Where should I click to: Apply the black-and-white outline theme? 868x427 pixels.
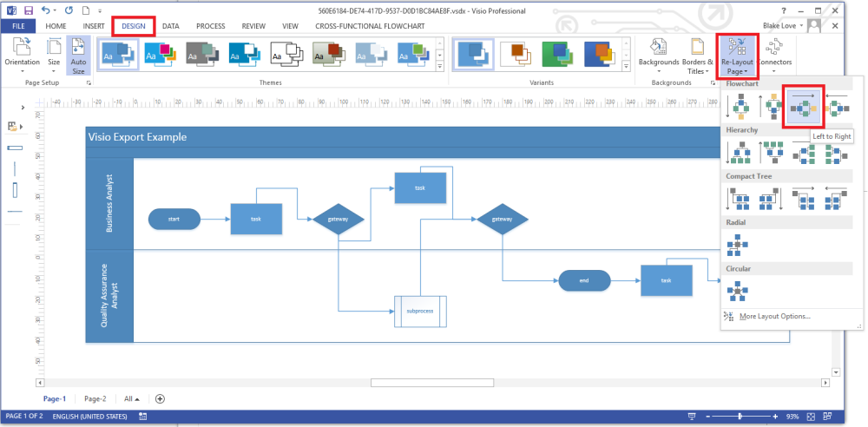pos(287,54)
